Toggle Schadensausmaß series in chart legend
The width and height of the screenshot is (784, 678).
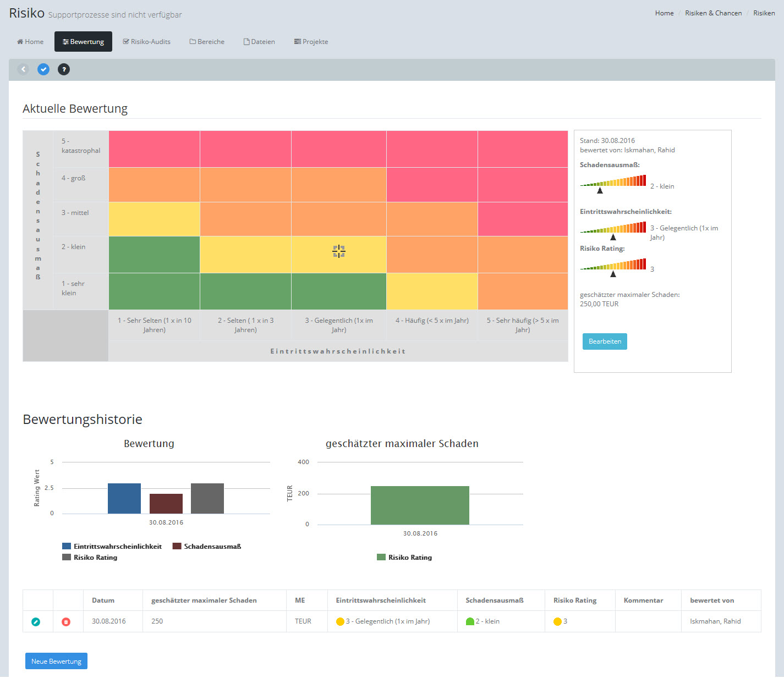click(207, 547)
